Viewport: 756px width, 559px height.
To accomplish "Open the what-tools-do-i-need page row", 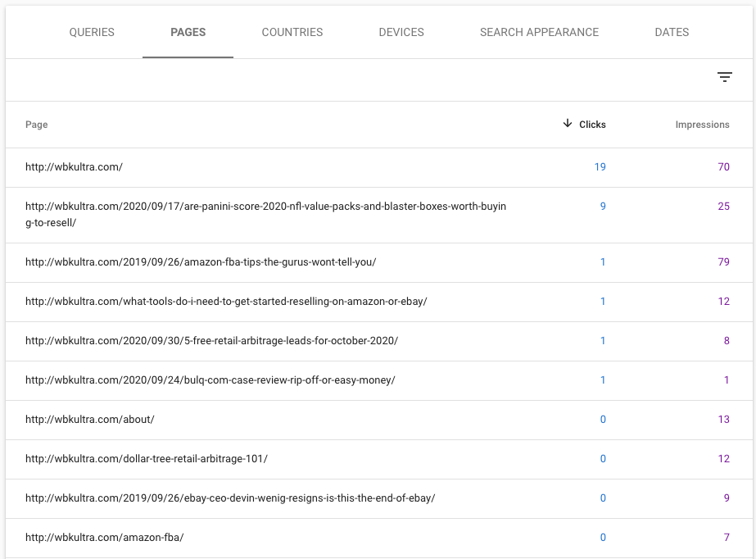I will pyautogui.click(x=379, y=302).
